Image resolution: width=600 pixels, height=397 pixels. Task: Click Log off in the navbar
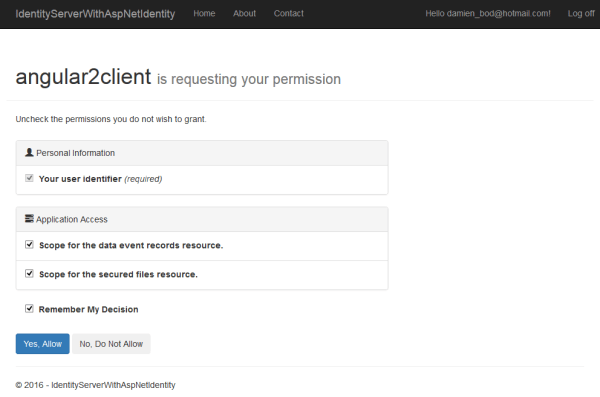click(x=581, y=14)
